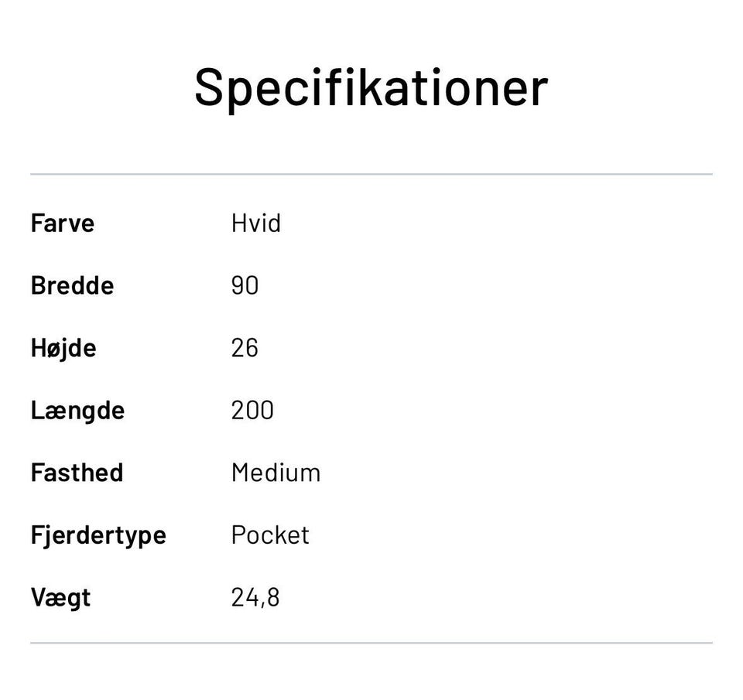Select the Fasthed label
The height and width of the screenshot is (700, 743).
[77, 473]
